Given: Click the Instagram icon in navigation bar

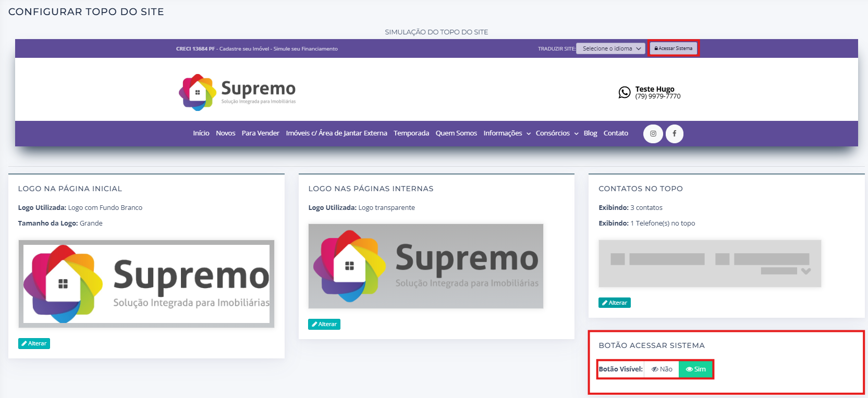Looking at the screenshot, I should [x=653, y=133].
